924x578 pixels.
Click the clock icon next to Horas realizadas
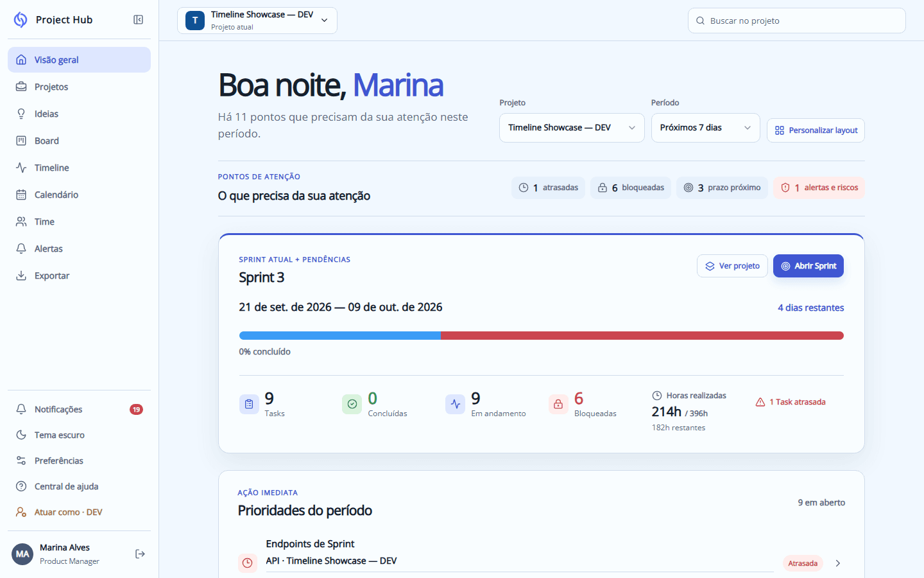click(x=657, y=396)
